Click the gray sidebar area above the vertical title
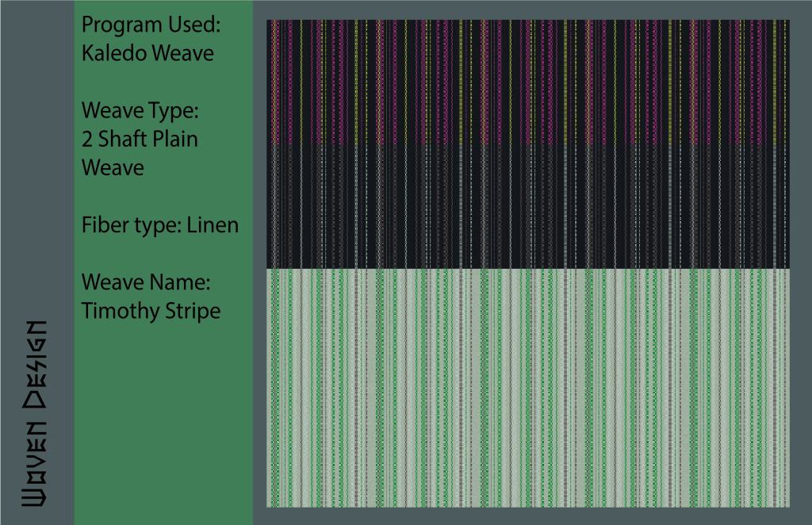 pyautogui.click(x=36, y=159)
